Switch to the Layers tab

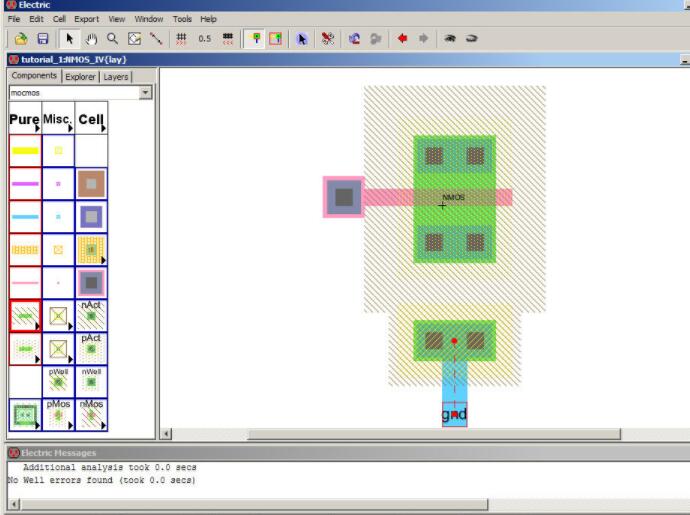[x=116, y=76]
